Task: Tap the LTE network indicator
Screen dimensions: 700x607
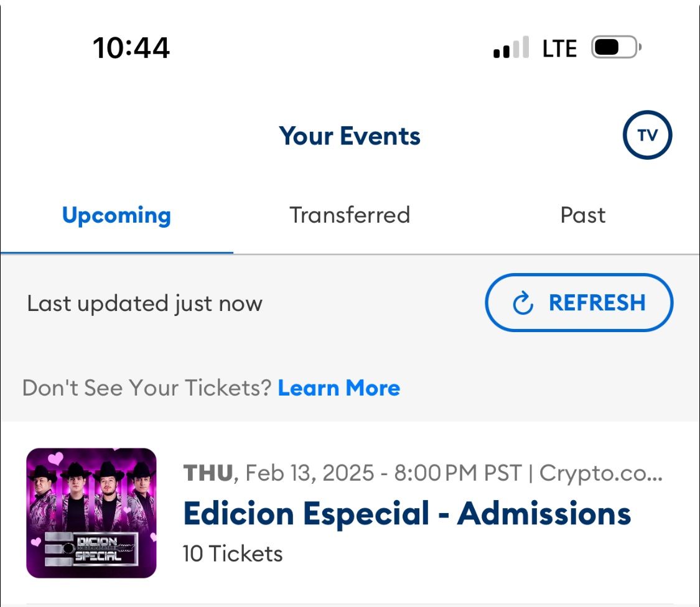Action: coord(559,48)
